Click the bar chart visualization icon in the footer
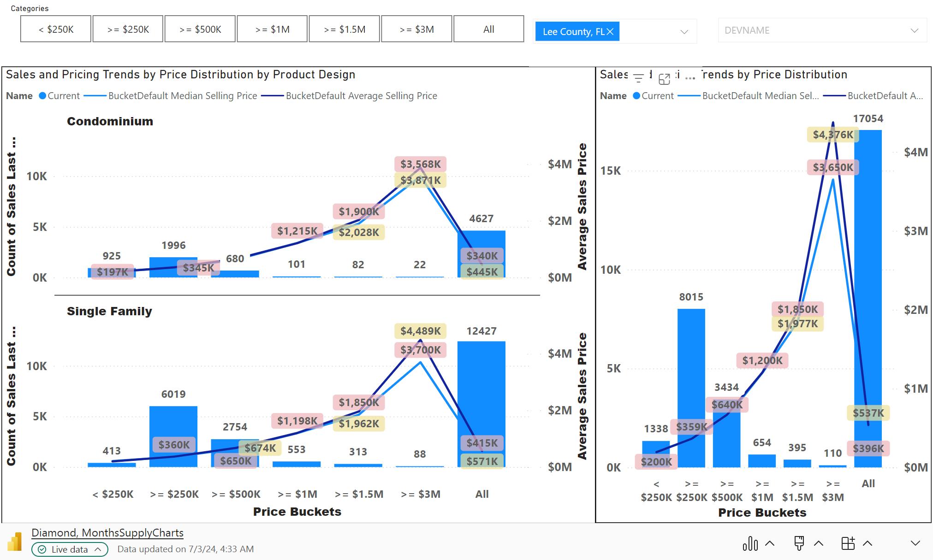This screenshot has width=933, height=560. (750, 543)
